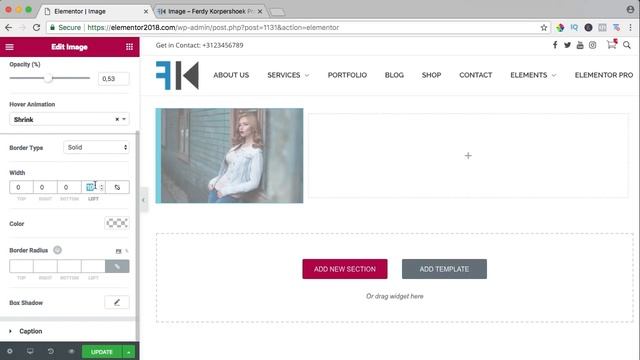Go to About Us page
This screenshot has height=360, width=640.
(231, 75)
